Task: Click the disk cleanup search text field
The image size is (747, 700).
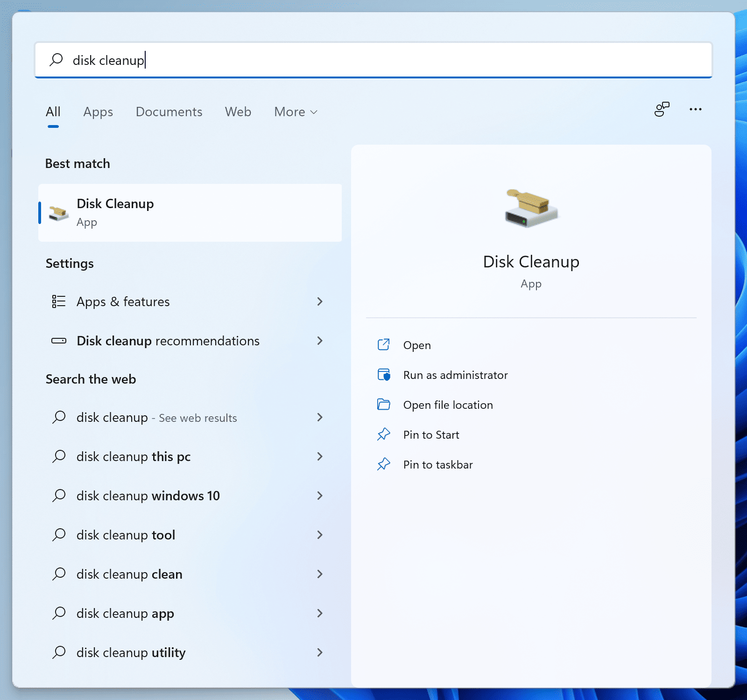Action: pyautogui.click(x=373, y=60)
